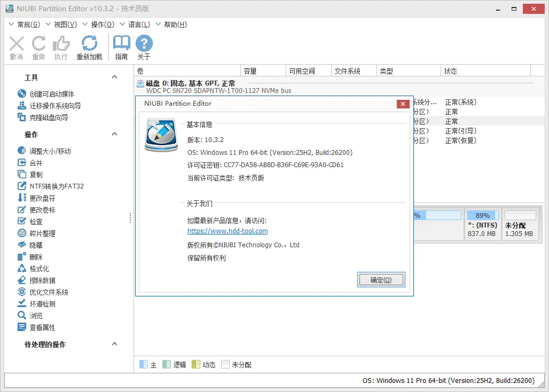Click the 类型 column header
Viewport: 549px width, 392px height.
click(408, 71)
